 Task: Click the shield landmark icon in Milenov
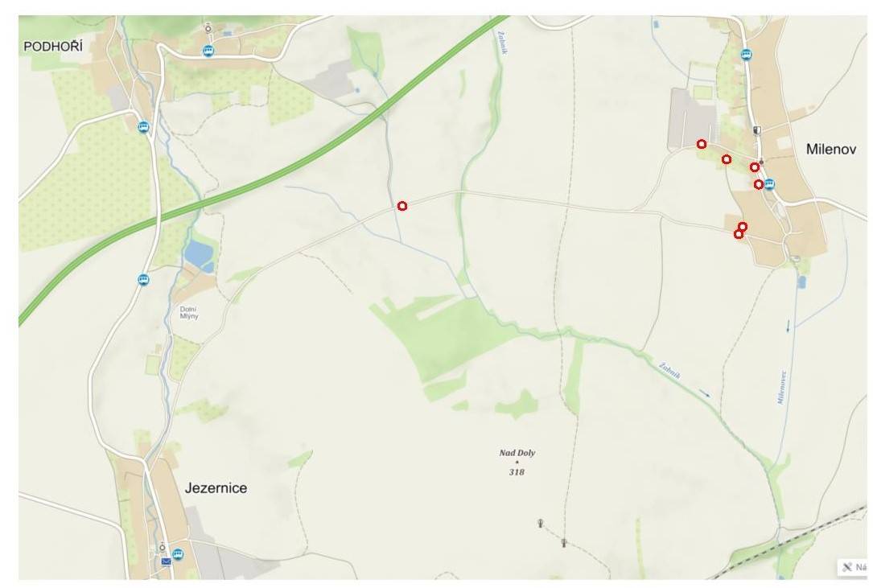pyautogui.click(x=756, y=130)
